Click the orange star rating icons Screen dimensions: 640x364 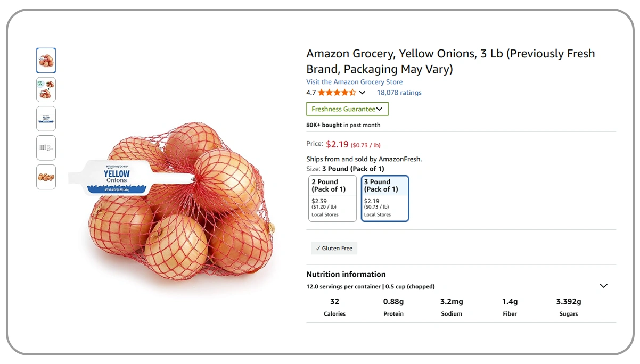coord(337,93)
